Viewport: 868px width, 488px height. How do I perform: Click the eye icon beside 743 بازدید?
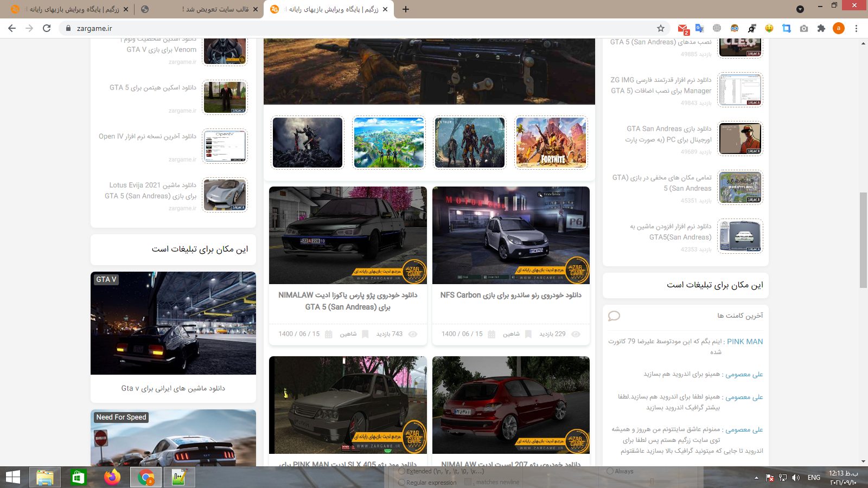pyautogui.click(x=413, y=334)
